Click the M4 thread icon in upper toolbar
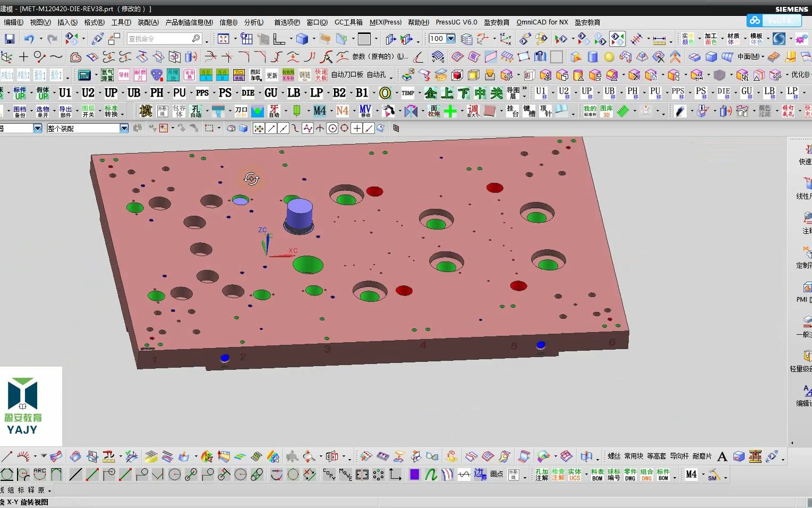The width and height of the screenshot is (812, 508). (x=320, y=111)
